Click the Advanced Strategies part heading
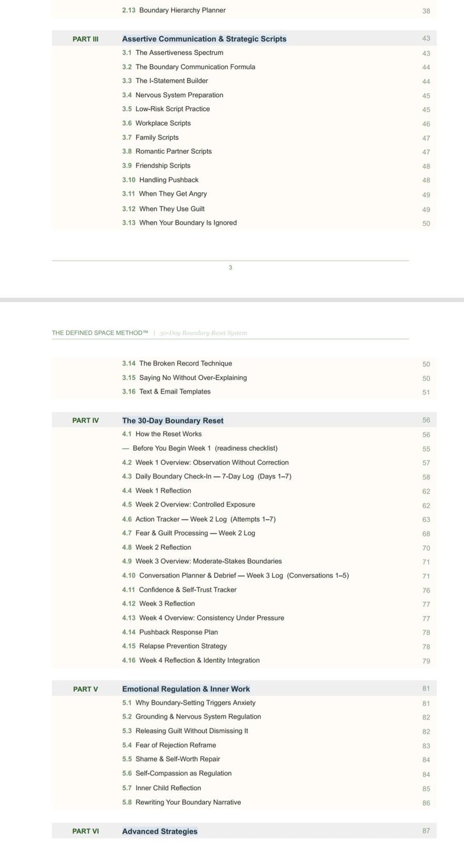464x868 pixels. click(x=160, y=831)
